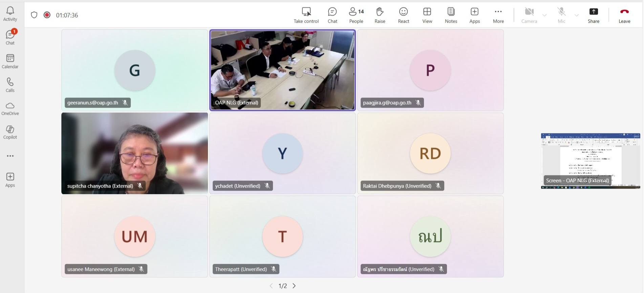Click Take control of shared screen
This screenshot has height=293, width=644.
pyautogui.click(x=306, y=15)
